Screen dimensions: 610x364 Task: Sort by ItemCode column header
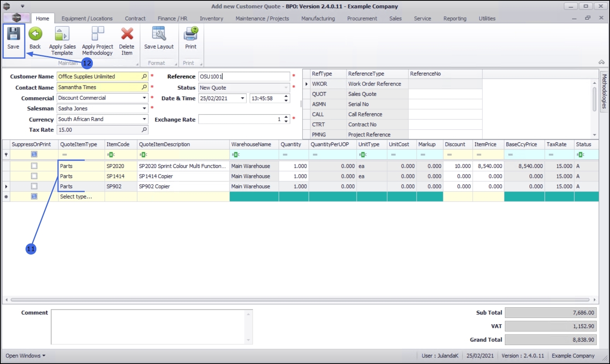(x=121, y=144)
